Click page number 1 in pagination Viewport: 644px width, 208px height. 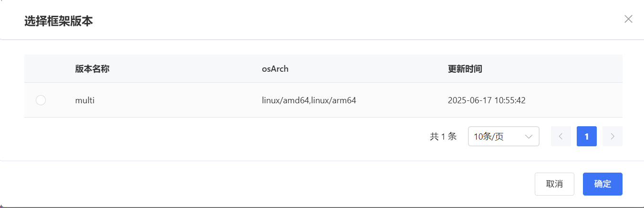(x=586, y=136)
